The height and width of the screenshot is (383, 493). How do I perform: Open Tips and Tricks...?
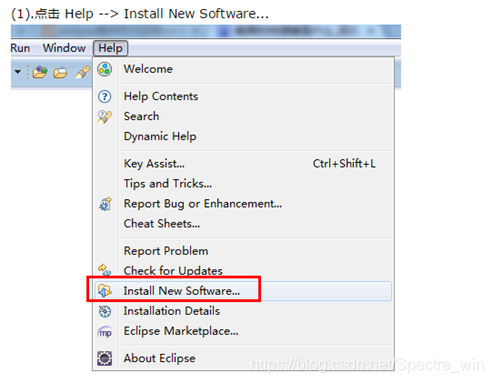(243, 184)
